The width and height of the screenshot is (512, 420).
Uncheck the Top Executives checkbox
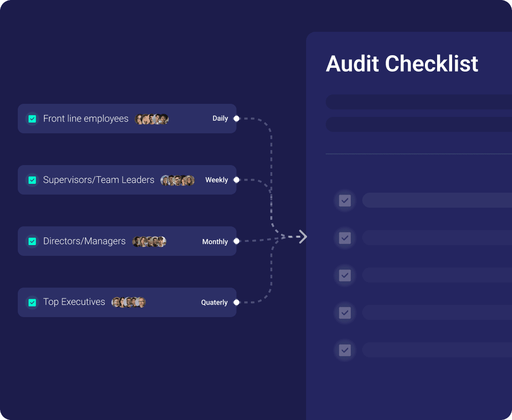[x=32, y=303]
